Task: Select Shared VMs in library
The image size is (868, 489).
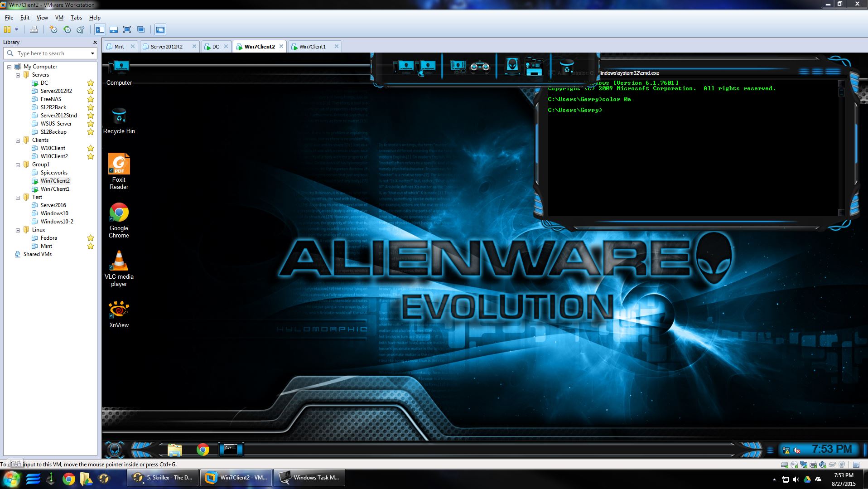Action: pyautogui.click(x=38, y=254)
